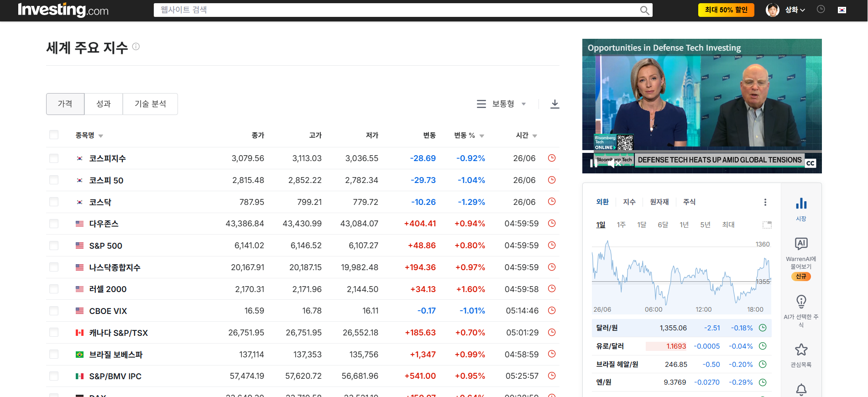The width and height of the screenshot is (868, 397).
Task: Check the 코스닥 row checkbox
Action: [x=54, y=202]
